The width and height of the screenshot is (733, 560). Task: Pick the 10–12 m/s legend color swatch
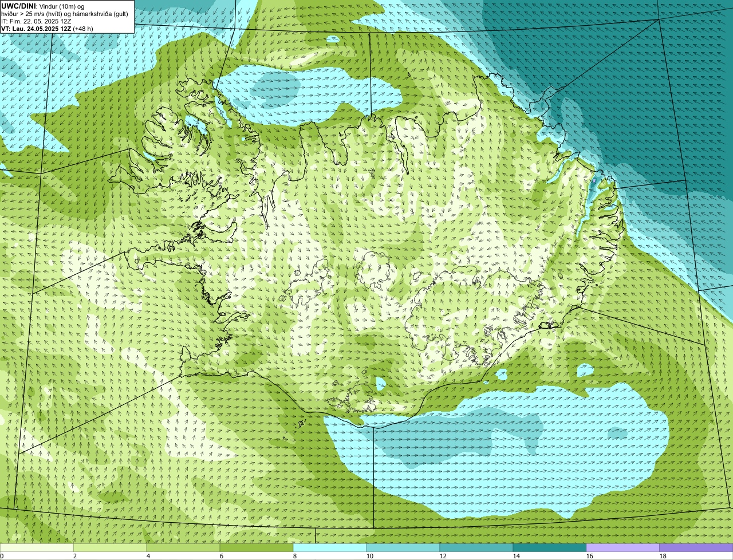pos(403,547)
